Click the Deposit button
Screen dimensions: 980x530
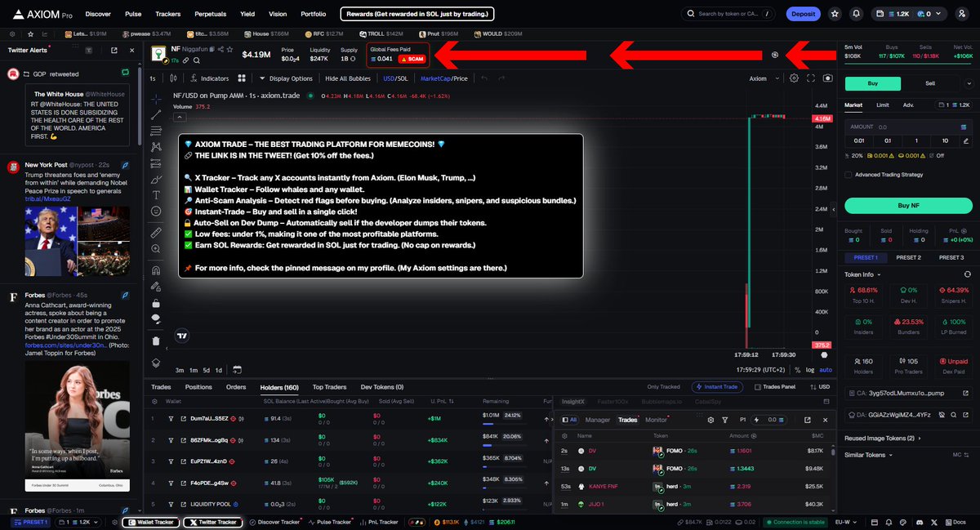click(803, 14)
